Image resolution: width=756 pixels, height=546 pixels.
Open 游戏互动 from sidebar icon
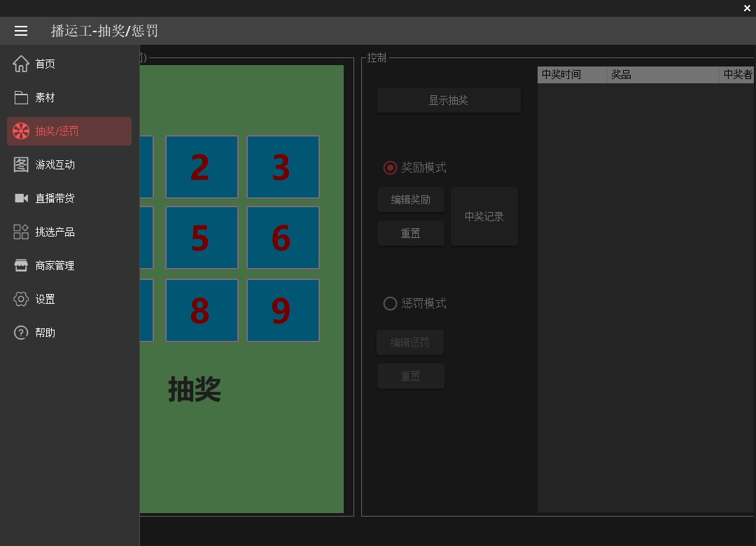point(21,164)
